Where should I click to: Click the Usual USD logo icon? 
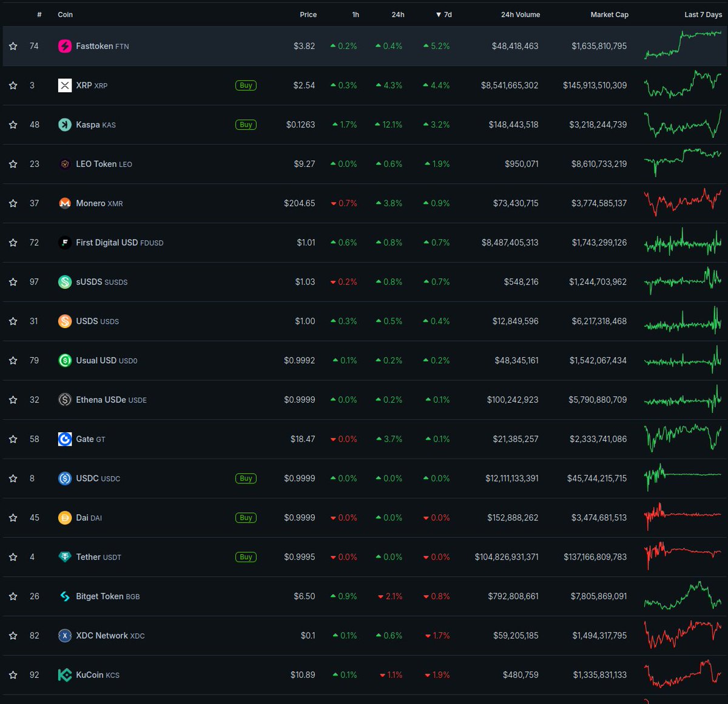[x=65, y=361]
